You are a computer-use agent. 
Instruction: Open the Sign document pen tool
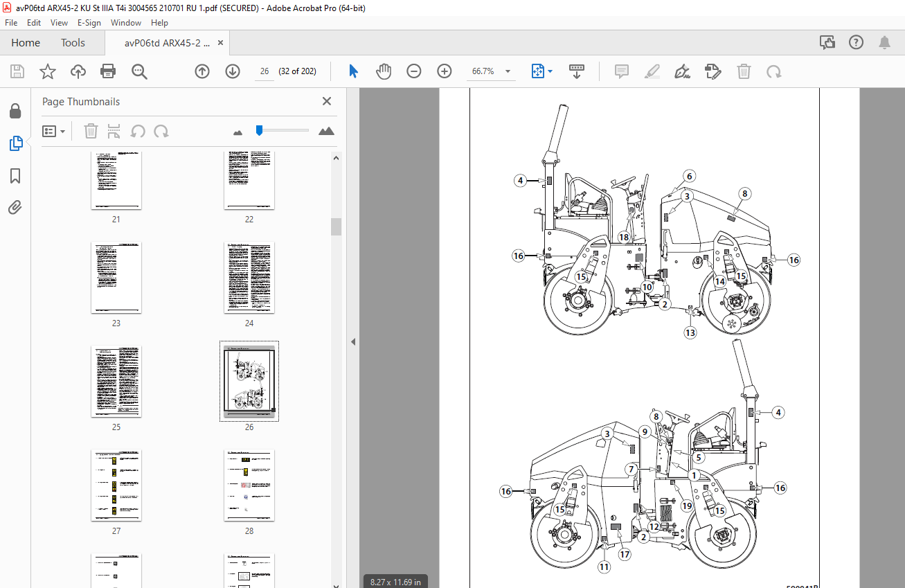(683, 71)
